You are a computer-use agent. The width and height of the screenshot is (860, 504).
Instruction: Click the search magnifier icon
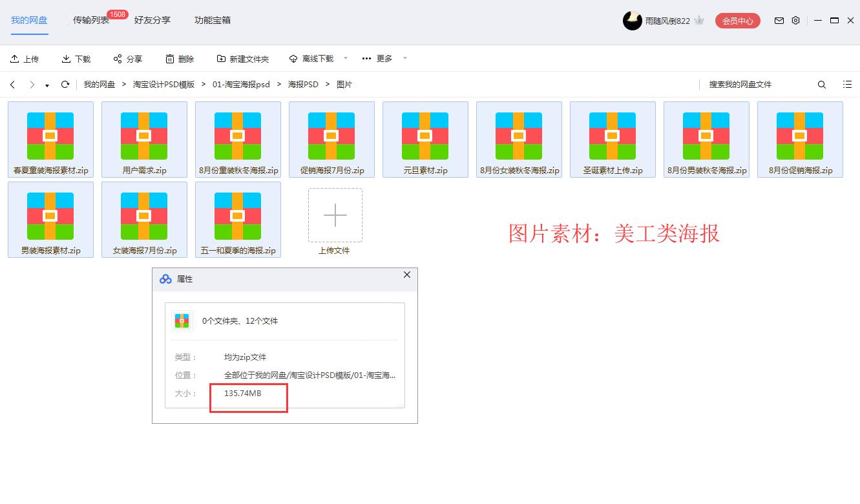[821, 84]
